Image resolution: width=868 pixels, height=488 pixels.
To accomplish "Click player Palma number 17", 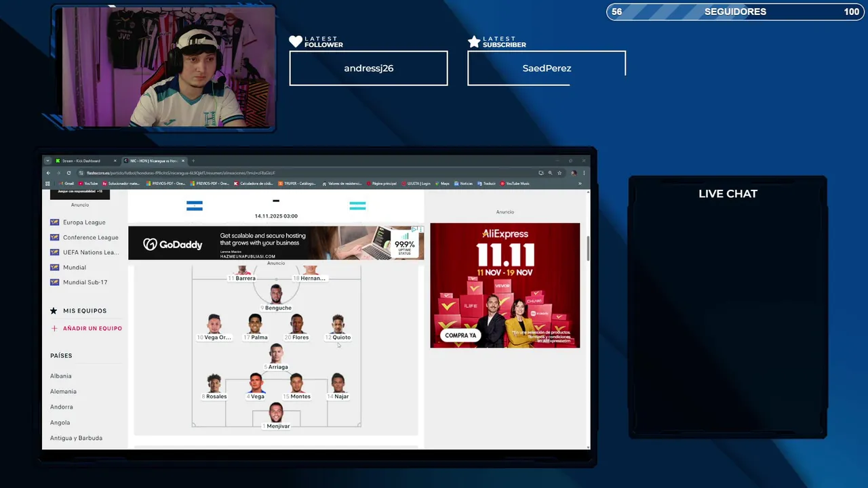I will [x=256, y=327].
